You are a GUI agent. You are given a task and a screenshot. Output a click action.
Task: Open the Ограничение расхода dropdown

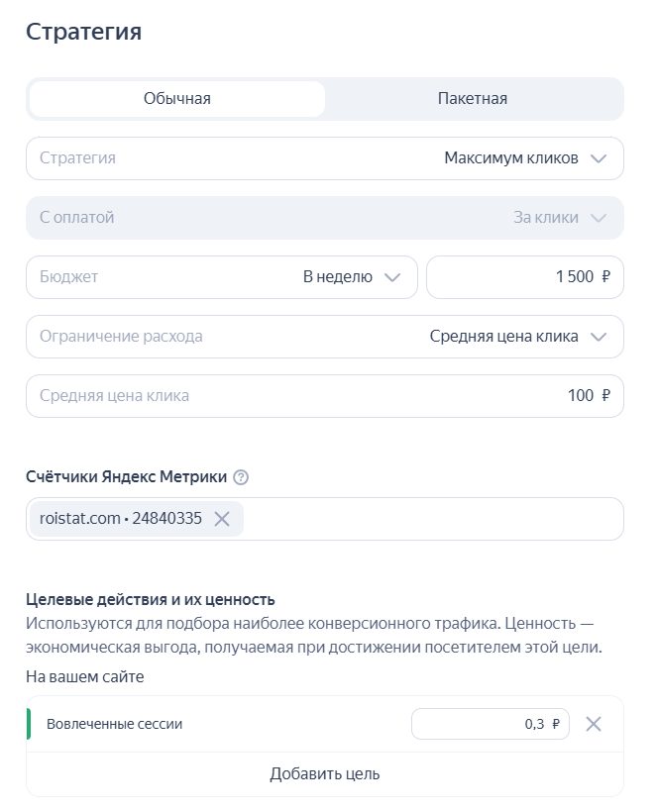pyautogui.click(x=324, y=337)
